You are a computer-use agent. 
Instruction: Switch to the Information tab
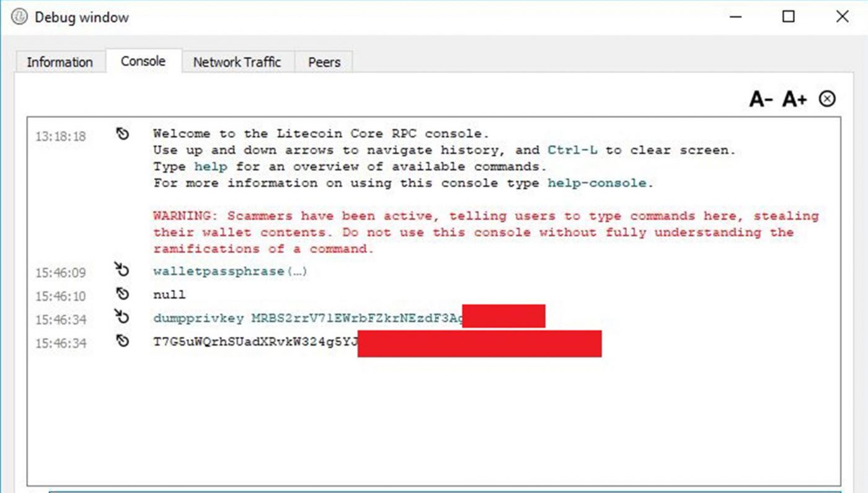60,62
